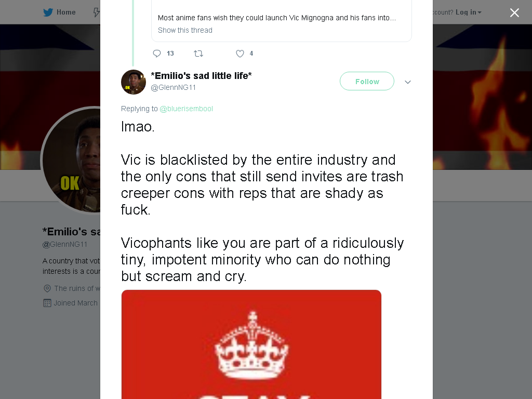Click the GlennNG11 small avatar in tweet
The width and height of the screenshot is (532, 399).
coord(134,82)
